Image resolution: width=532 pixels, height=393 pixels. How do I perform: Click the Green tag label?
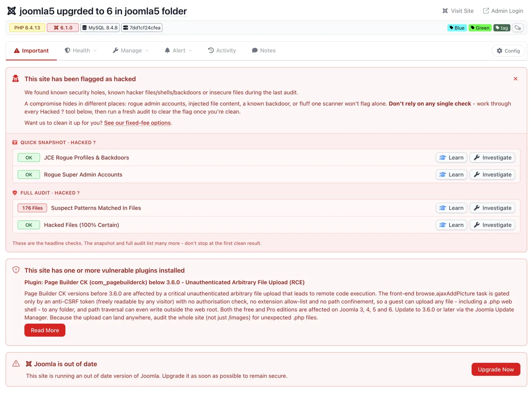(x=480, y=28)
